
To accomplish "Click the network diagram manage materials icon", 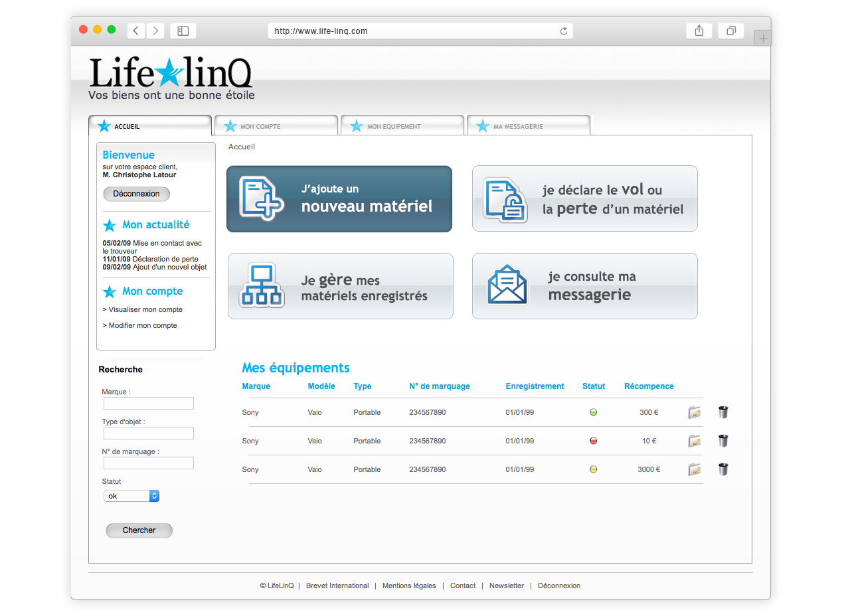I will point(262,285).
